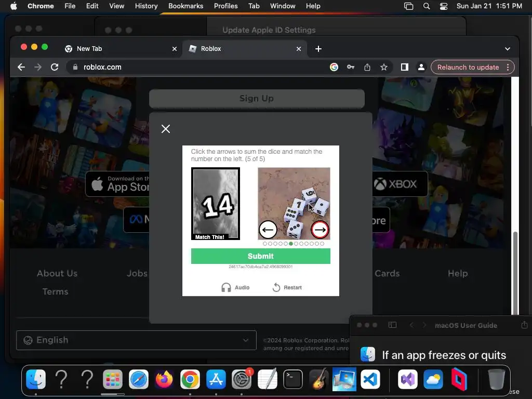Click the Google icon in address bar
Image resolution: width=532 pixels, height=399 pixels.
(x=334, y=67)
